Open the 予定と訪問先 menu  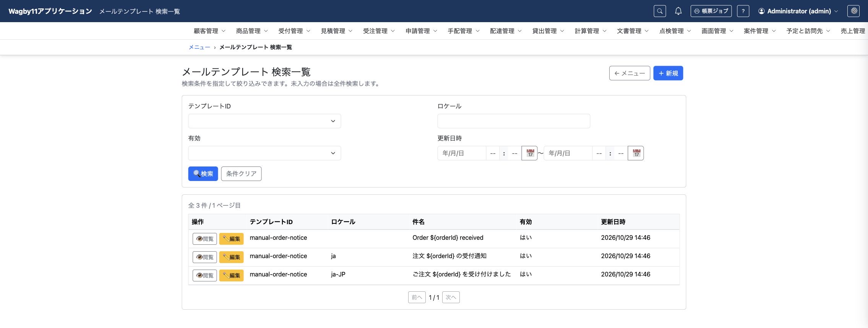coord(808,31)
